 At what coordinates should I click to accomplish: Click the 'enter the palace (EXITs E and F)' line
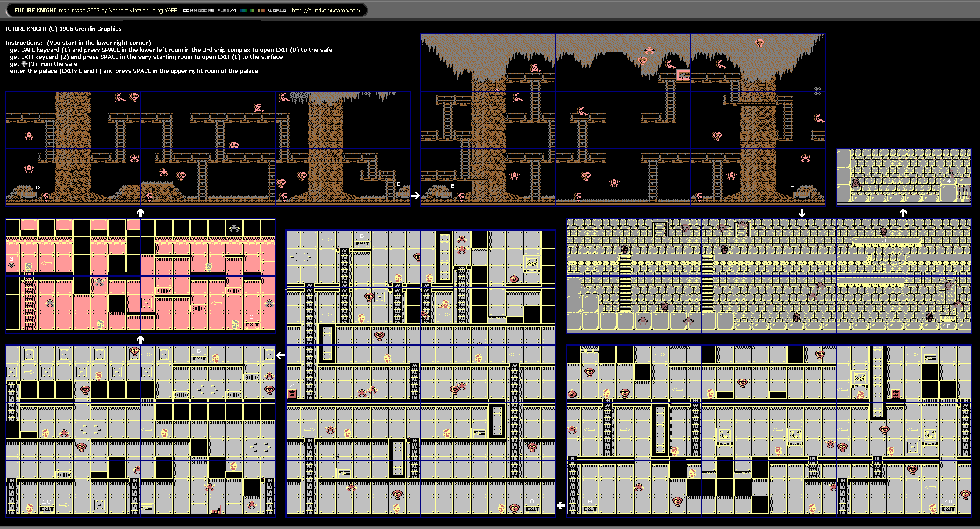point(132,71)
